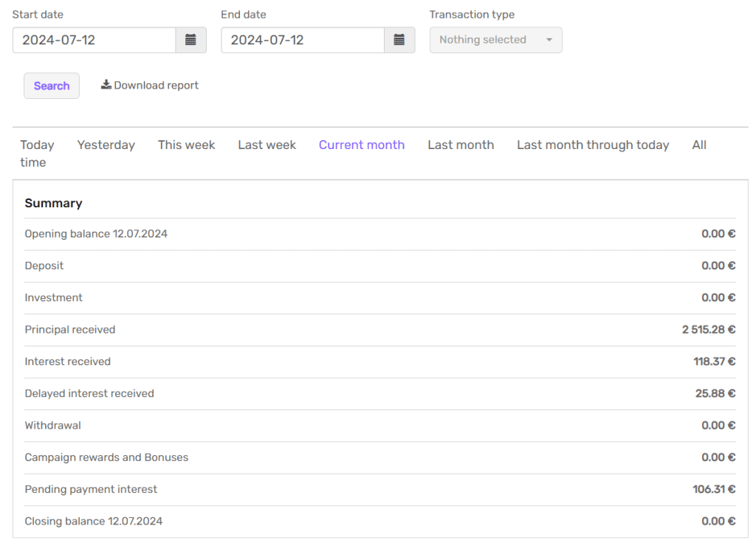Click the 25.88 € delayed interest amount

click(715, 393)
